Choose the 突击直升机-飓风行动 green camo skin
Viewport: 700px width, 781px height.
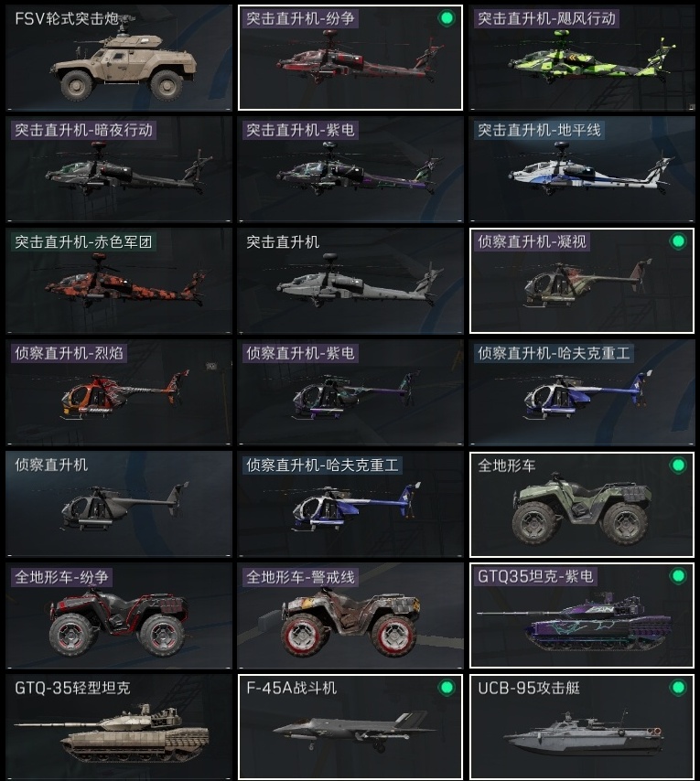tap(582, 58)
